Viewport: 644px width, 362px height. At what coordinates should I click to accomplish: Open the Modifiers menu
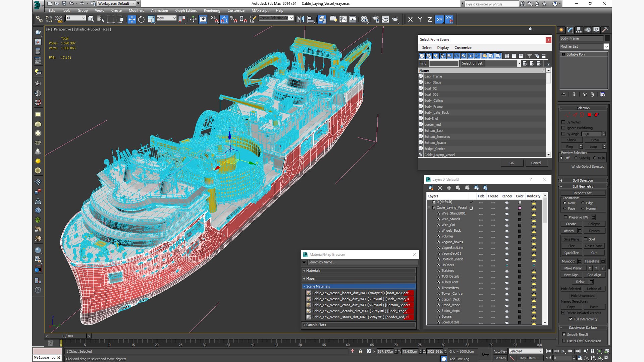point(136,10)
